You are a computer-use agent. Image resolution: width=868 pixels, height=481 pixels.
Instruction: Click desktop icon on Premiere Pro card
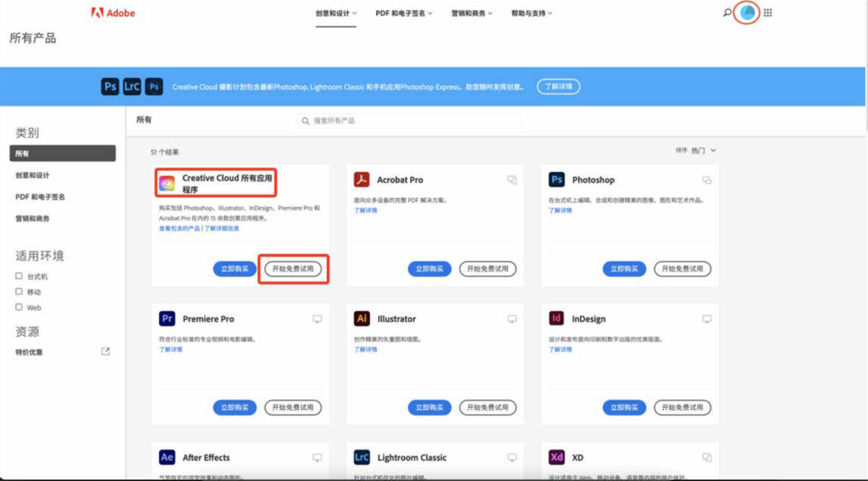317,319
